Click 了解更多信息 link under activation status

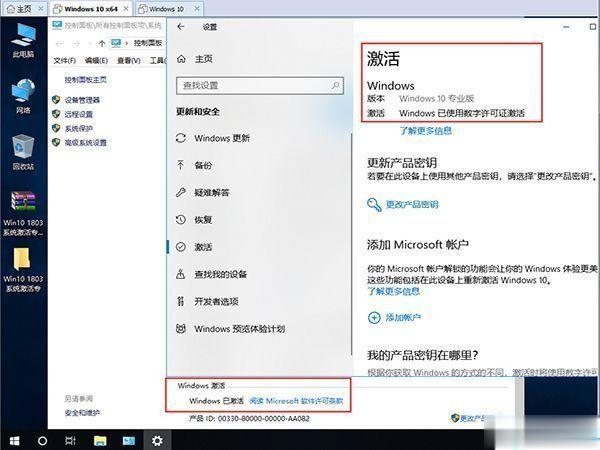tap(426, 131)
